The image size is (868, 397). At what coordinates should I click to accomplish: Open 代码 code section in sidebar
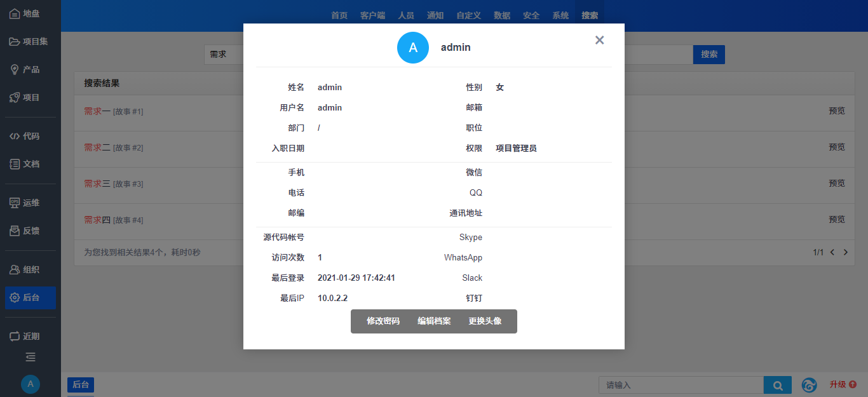(x=30, y=136)
